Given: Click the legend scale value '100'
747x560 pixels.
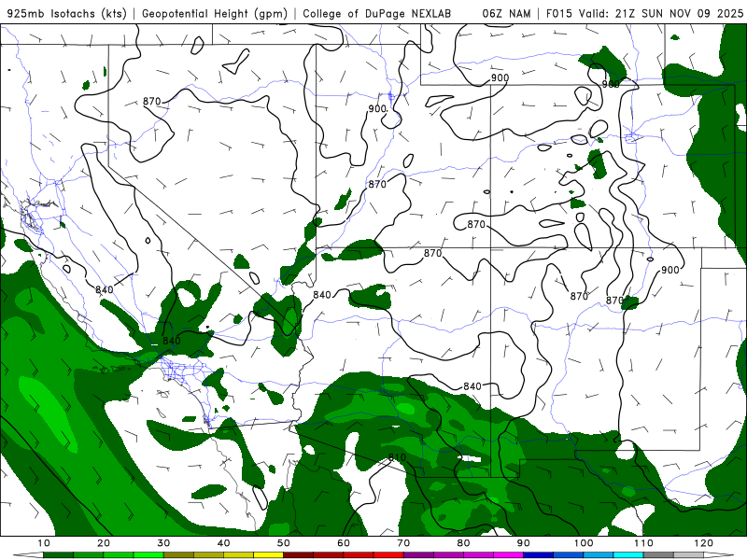Looking at the screenshot, I should [584, 543].
